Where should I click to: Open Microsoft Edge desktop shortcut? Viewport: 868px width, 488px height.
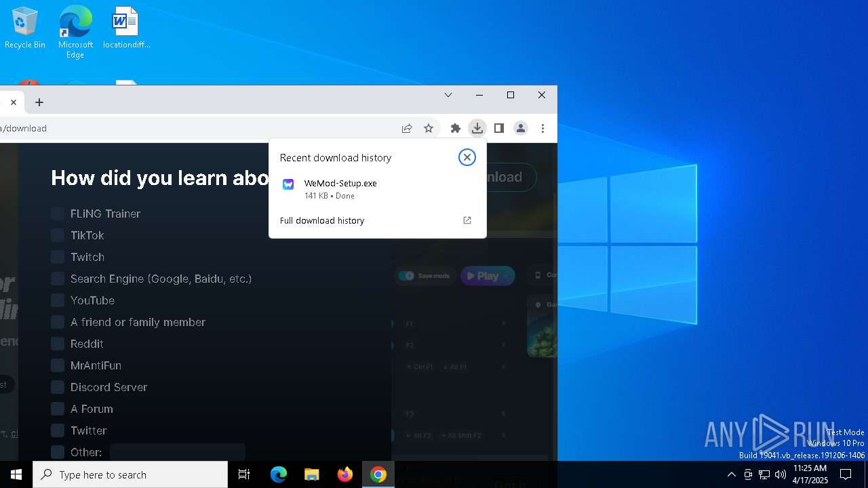(75, 31)
